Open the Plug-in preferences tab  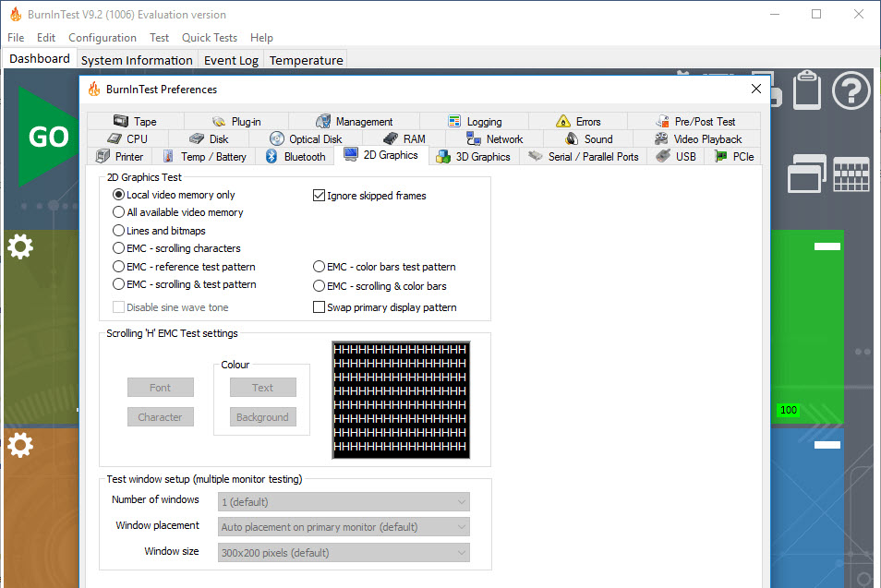tap(236, 121)
